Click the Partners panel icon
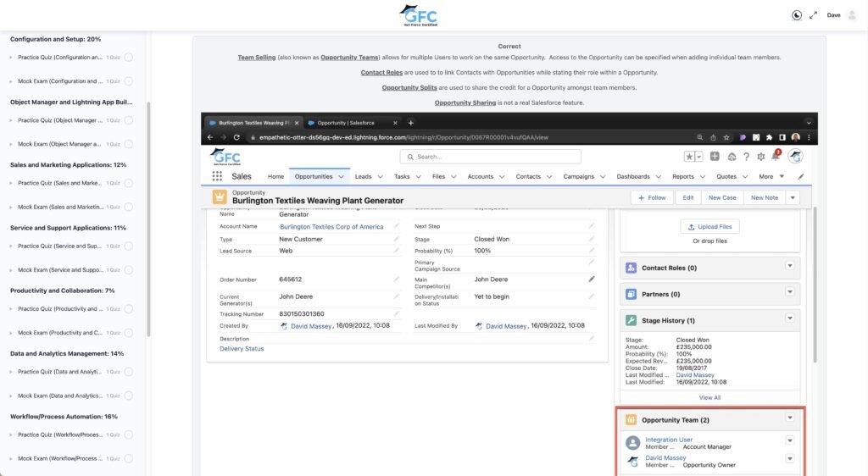This screenshot has width=868, height=476. [x=631, y=294]
